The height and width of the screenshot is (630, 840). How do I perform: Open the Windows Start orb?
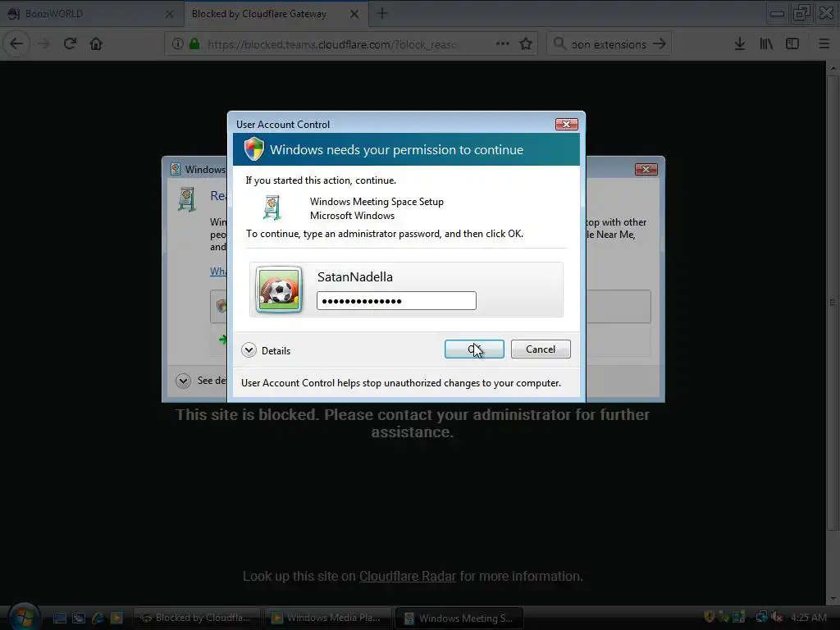click(24, 617)
